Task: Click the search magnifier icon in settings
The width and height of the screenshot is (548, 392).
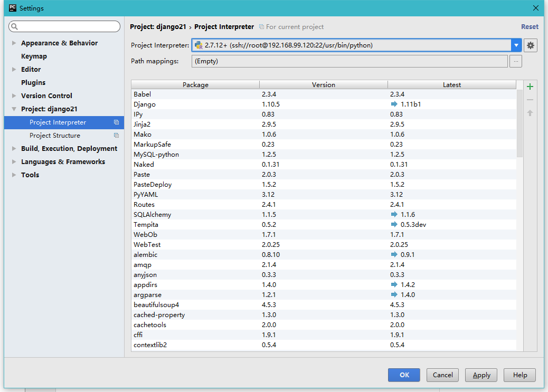Action: (x=15, y=26)
